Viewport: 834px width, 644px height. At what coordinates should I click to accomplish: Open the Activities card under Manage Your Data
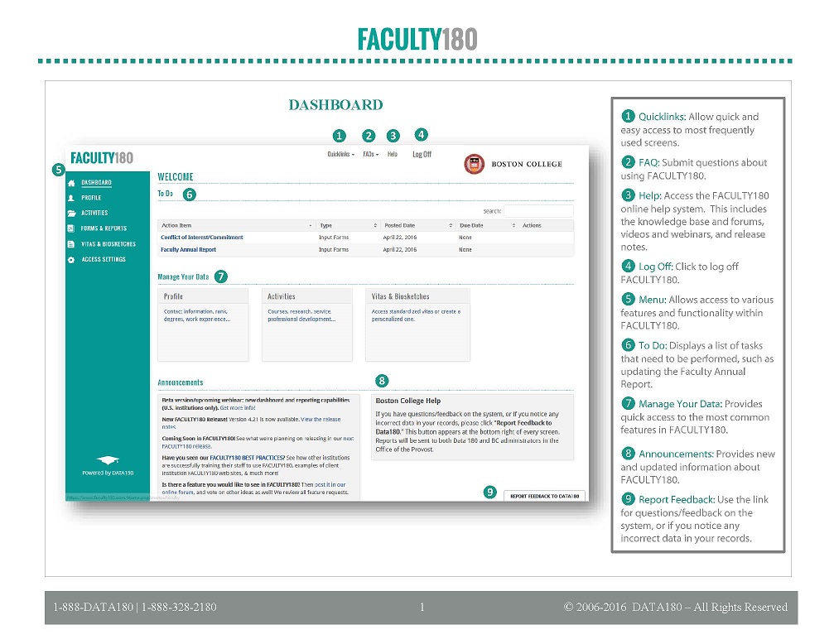click(307, 325)
